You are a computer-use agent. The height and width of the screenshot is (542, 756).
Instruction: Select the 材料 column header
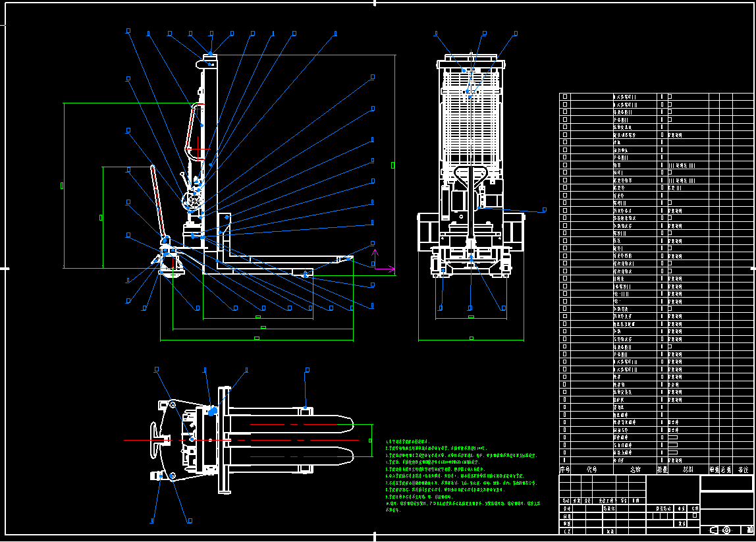click(x=688, y=469)
